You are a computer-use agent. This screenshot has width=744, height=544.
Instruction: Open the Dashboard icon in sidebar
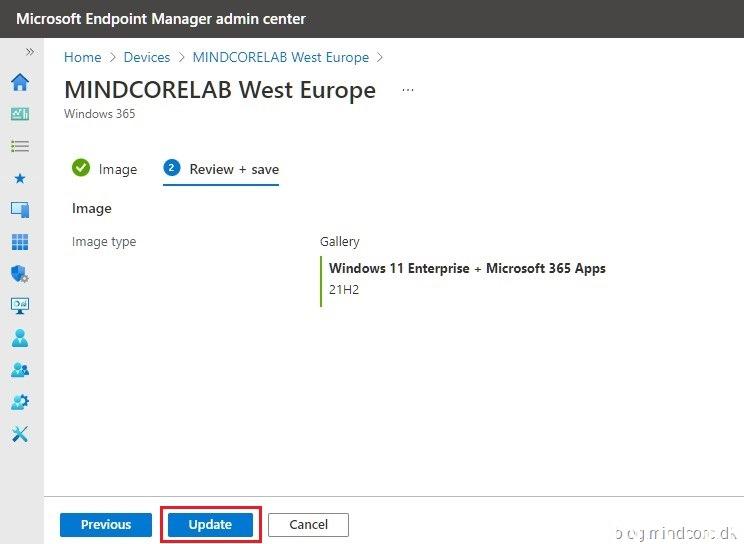pyautogui.click(x=19, y=114)
